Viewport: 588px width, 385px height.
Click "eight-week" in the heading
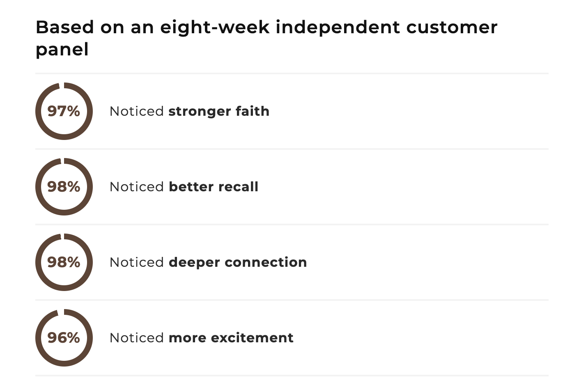215,27
